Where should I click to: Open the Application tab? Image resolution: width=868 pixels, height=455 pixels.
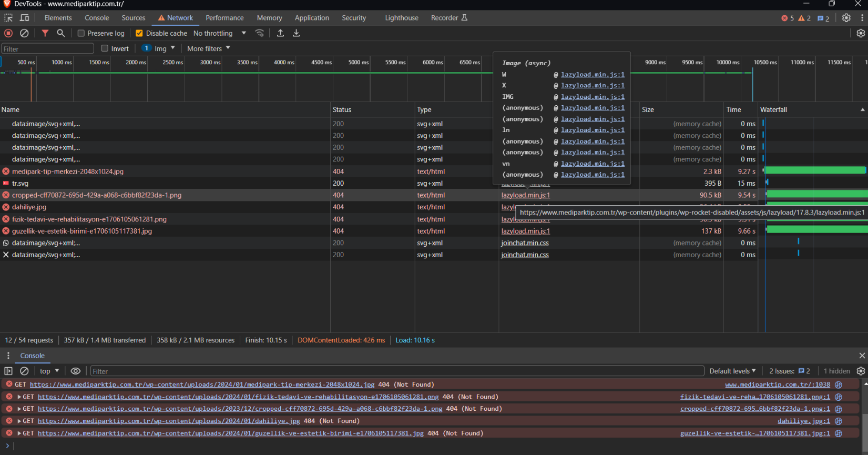pyautogui.click(x=312, y=18)
